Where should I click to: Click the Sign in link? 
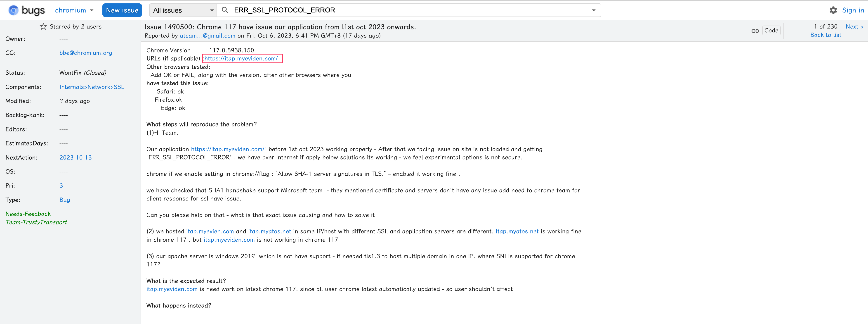[x=853, y=10]
